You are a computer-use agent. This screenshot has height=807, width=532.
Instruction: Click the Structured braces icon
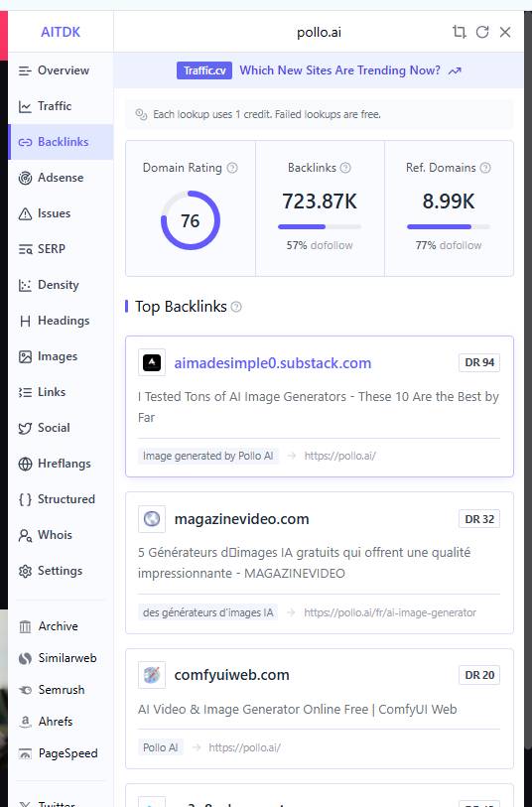coord(25,499)
